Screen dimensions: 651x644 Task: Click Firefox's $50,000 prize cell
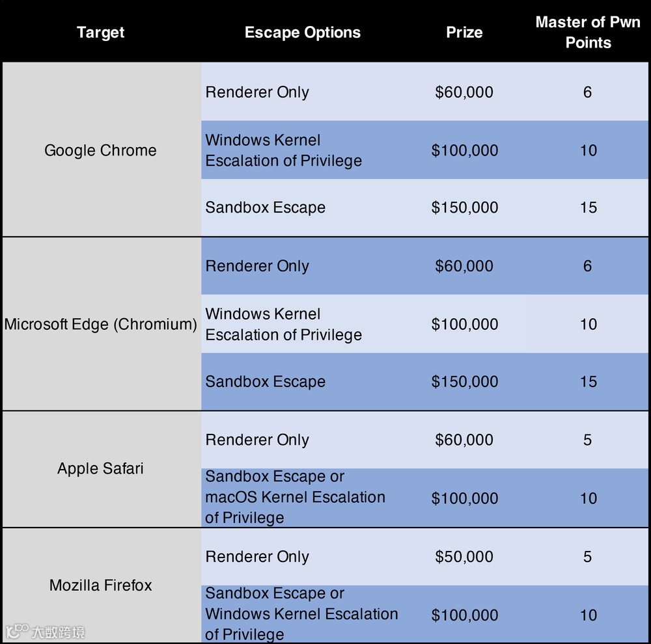point(464,557)
